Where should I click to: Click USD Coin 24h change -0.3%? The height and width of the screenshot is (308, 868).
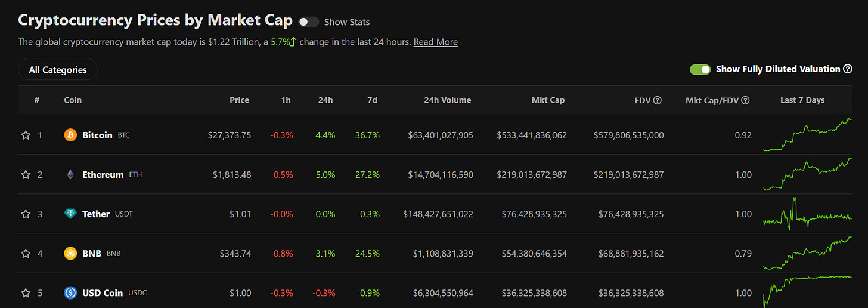(x=324, y=293)
